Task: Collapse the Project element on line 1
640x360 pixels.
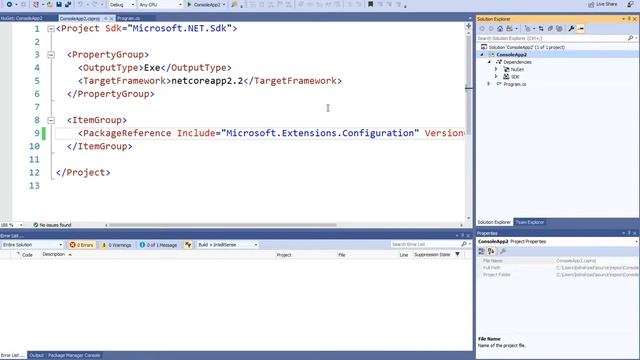Action: click(x=51, y=29)
